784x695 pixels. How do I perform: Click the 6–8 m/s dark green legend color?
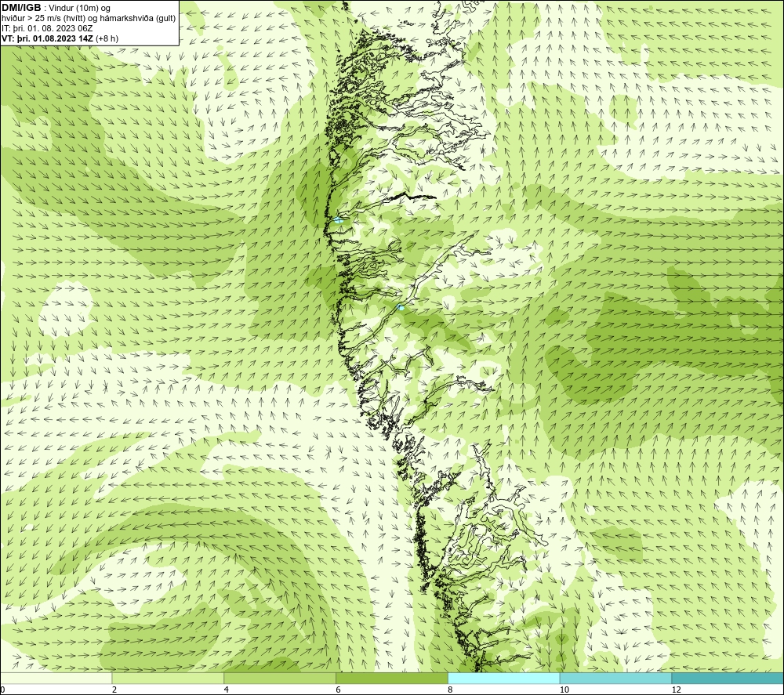pyautogui.click(x=392, y=678)
